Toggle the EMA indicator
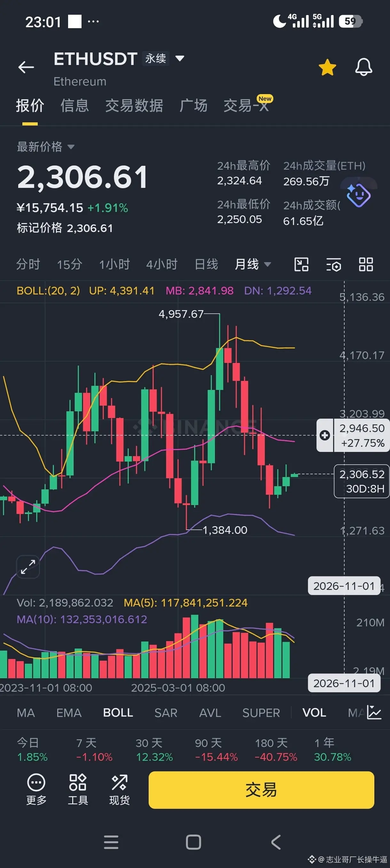The height and width of the screenshot is (868, 390). 69,713
